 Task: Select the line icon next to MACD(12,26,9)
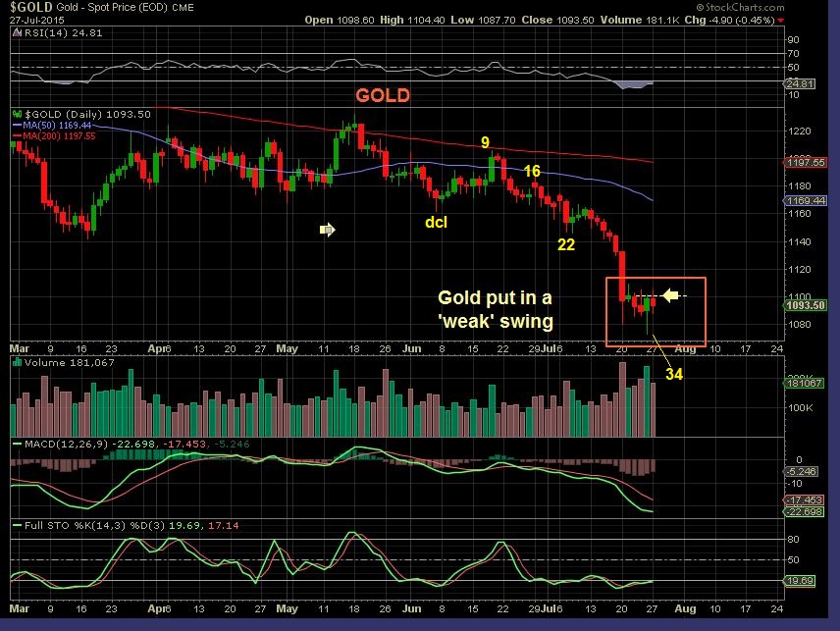click(x=16, y=444)
